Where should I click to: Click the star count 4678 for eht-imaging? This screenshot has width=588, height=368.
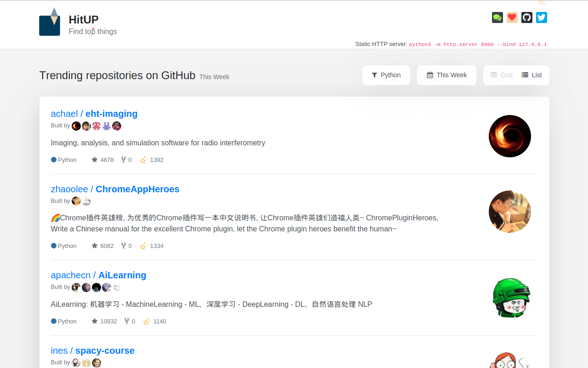tap(102, 160)
